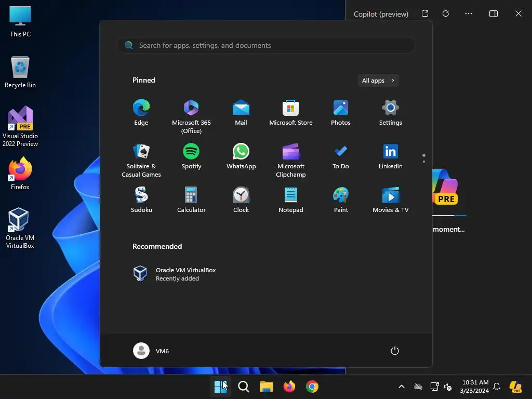
Task: Open recommended Oracle VM VirtualBox item
Action: pyautogui.click(x=175, y=274)
